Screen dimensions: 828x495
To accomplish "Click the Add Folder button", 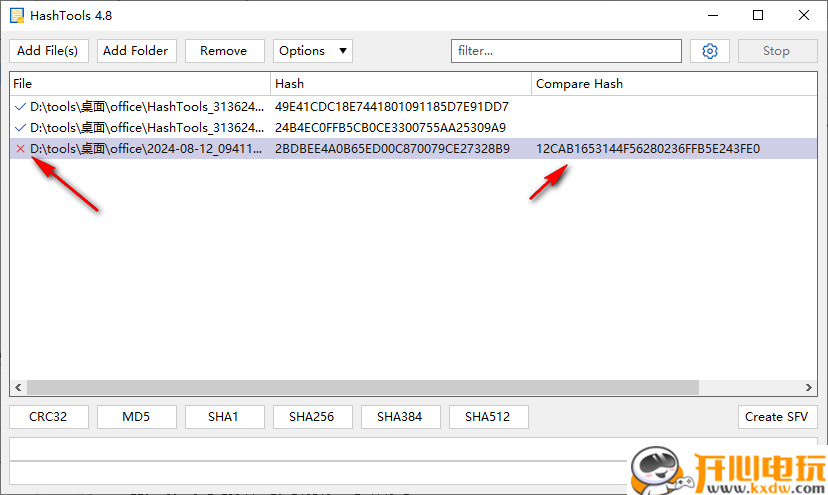I will tap(136, 51).
